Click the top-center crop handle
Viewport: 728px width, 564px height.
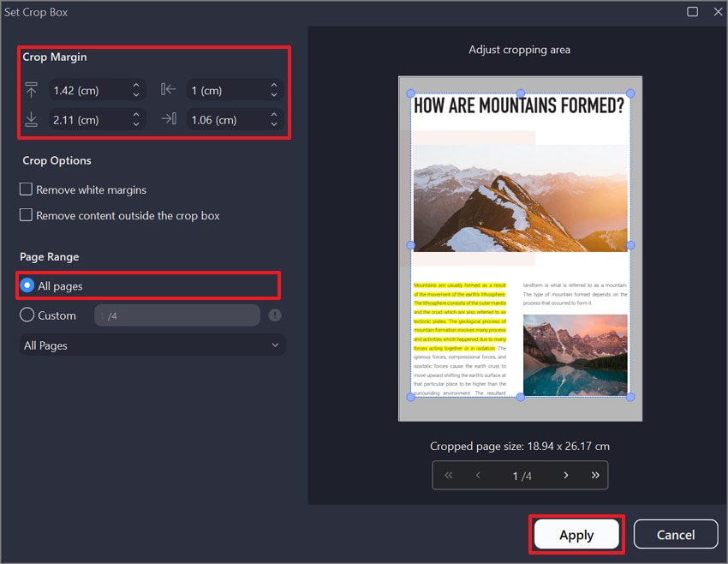tap(521, 93)
